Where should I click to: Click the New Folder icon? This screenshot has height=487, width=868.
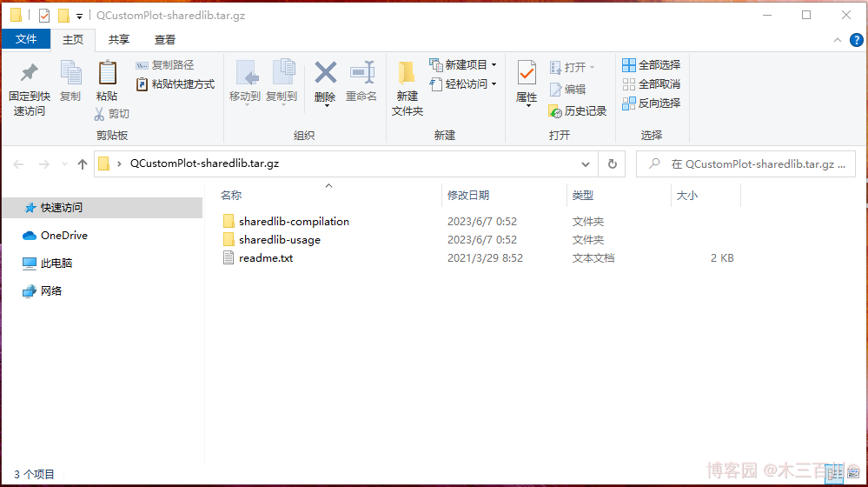coord(407,74)
